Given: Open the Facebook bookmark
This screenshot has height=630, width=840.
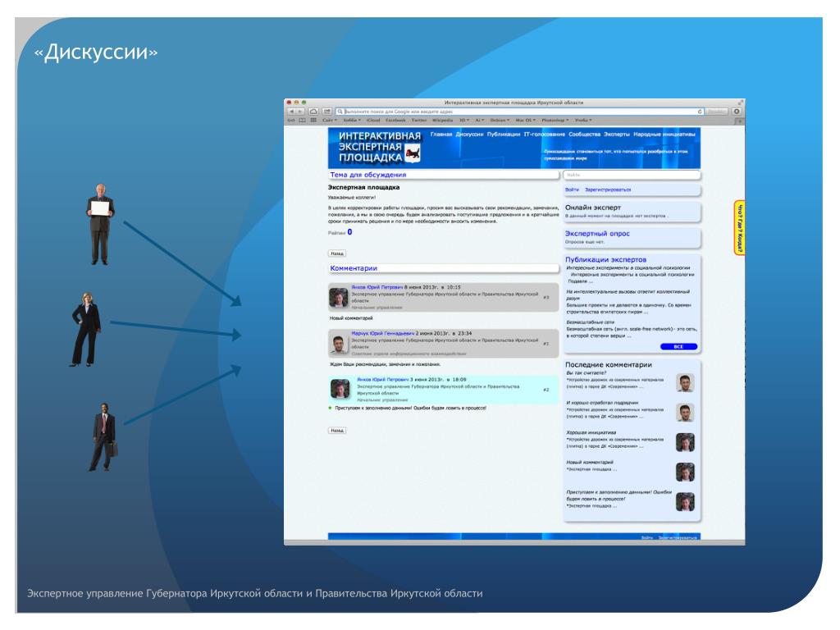Looking at the screenshot, I should click(395, 120).
